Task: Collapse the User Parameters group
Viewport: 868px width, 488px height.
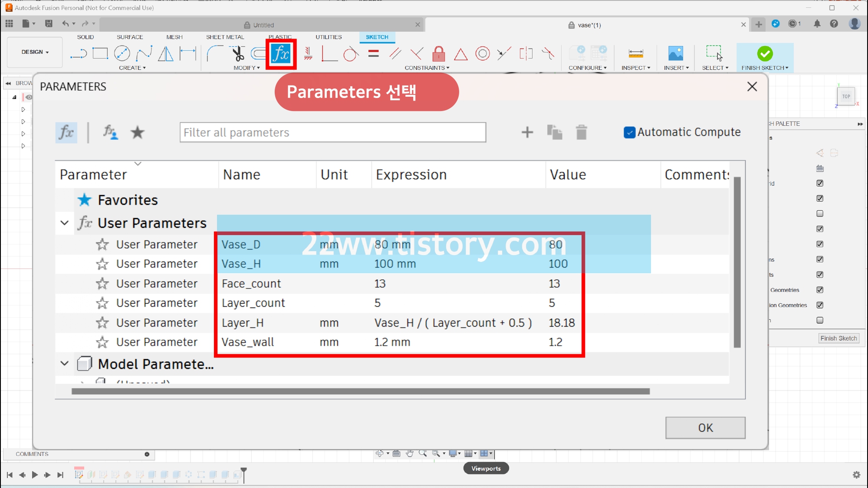Action: 65,223
